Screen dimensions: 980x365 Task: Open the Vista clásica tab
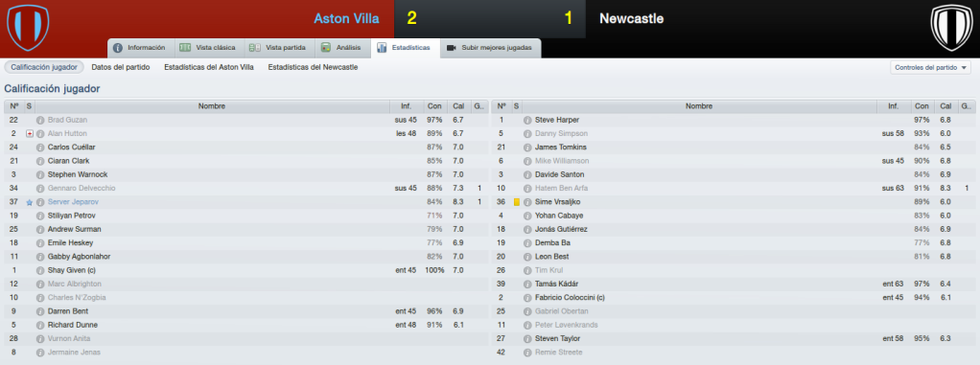pyautogui.click(x=207, y=48)
